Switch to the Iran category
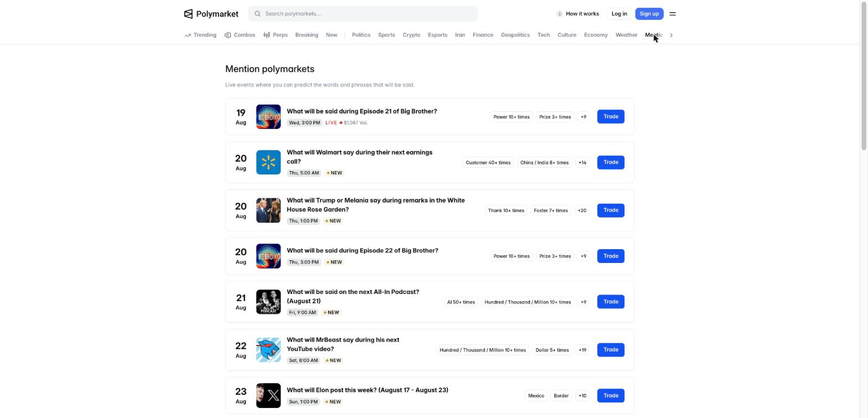 click(460, 35)
